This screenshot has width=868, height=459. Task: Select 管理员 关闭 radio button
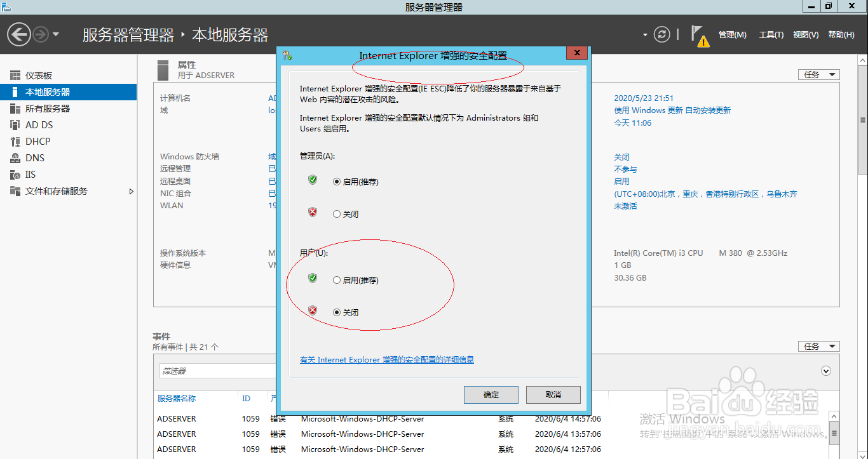point(337,215)
